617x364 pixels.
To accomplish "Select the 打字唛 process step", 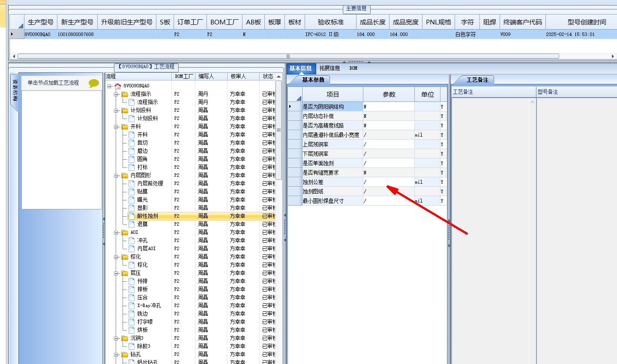I will (145, 322).
